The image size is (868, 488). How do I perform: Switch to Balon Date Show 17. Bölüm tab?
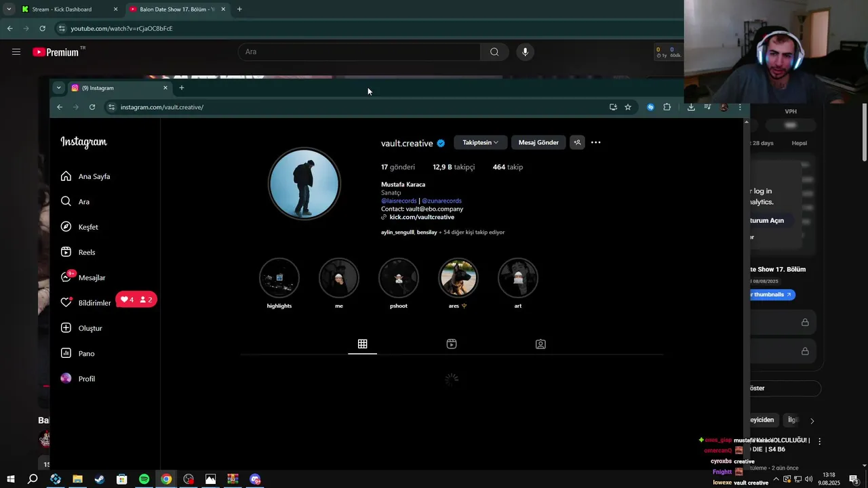(178, 9)
